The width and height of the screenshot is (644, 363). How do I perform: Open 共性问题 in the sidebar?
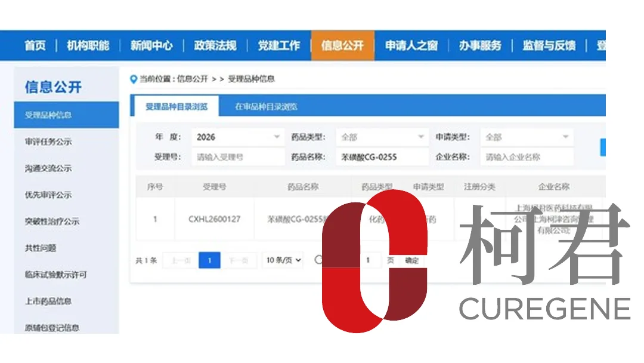(x=41, y=248)
